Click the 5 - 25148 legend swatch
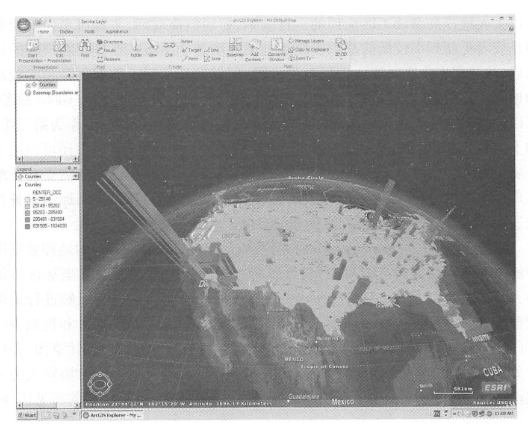 (x=28, y=199)
